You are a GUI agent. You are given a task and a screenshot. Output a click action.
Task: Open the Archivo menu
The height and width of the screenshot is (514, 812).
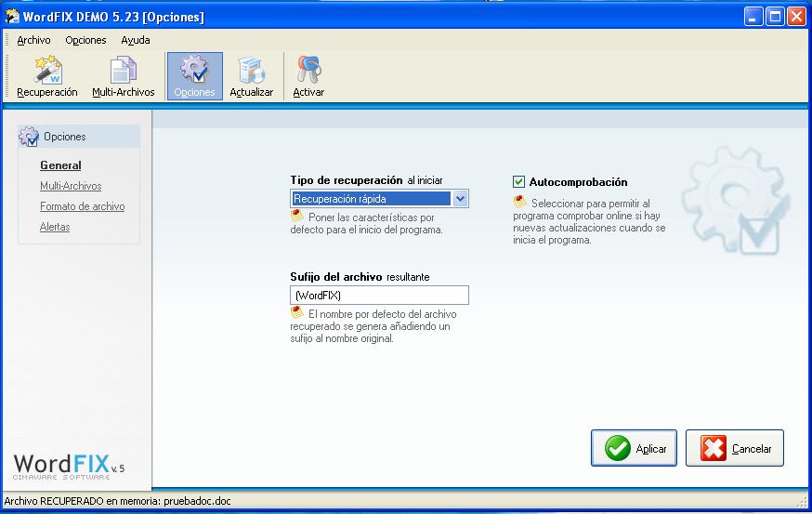33,40
